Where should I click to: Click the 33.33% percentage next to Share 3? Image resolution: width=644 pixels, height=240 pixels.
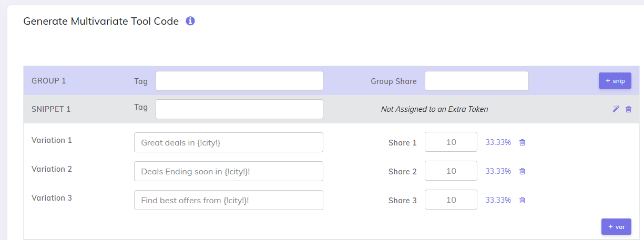(498, 200)
